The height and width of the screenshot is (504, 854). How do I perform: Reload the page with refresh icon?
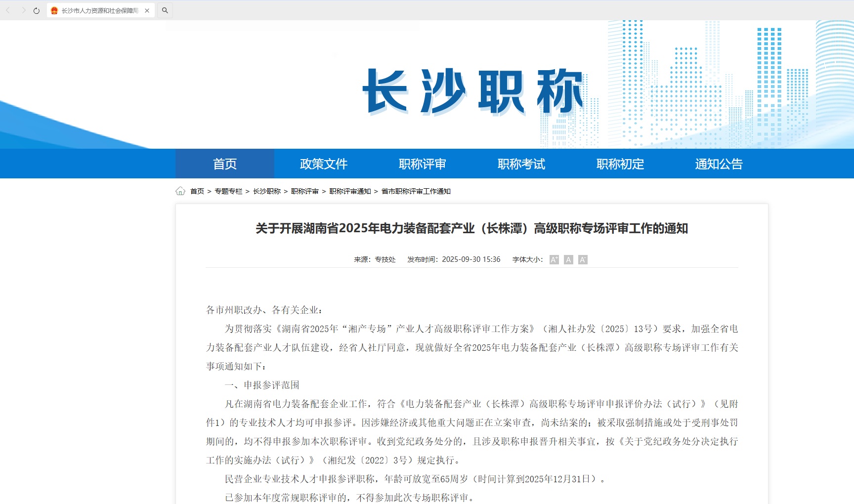click(x=37, y=10)
